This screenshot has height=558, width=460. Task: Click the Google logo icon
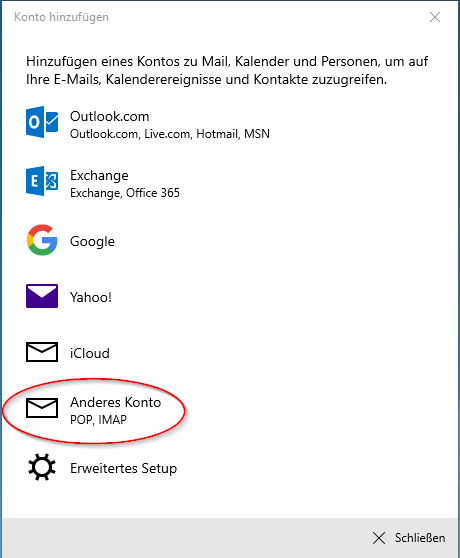pyautogui.click(x=42, y=240)
